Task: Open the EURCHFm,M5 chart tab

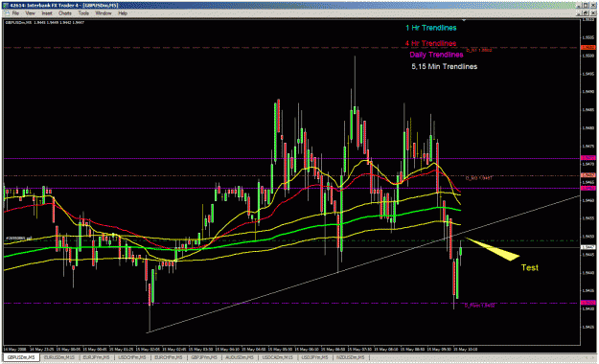Action: (168, 357)
